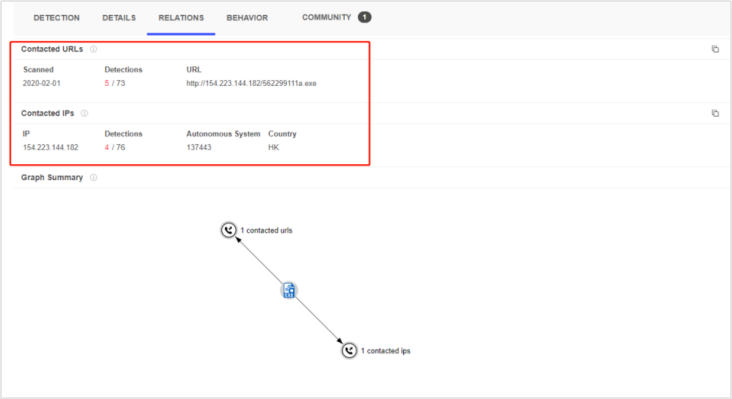
Task: Click the autonomous system value 137443
Action: point(199,147)
